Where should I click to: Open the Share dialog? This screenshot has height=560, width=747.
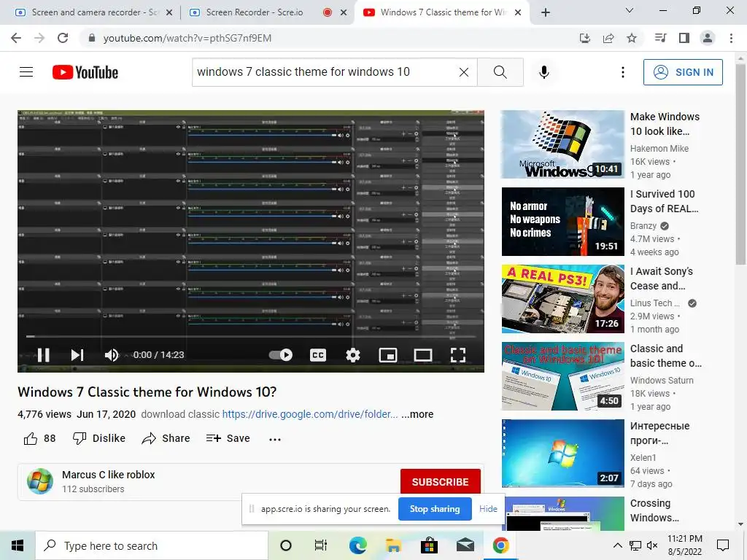pos(166,438)
